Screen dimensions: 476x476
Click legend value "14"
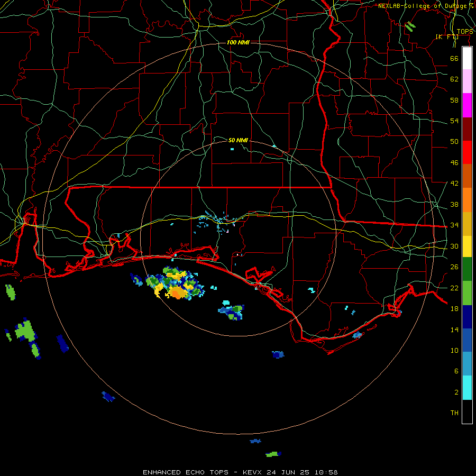(x=454, y=329)
